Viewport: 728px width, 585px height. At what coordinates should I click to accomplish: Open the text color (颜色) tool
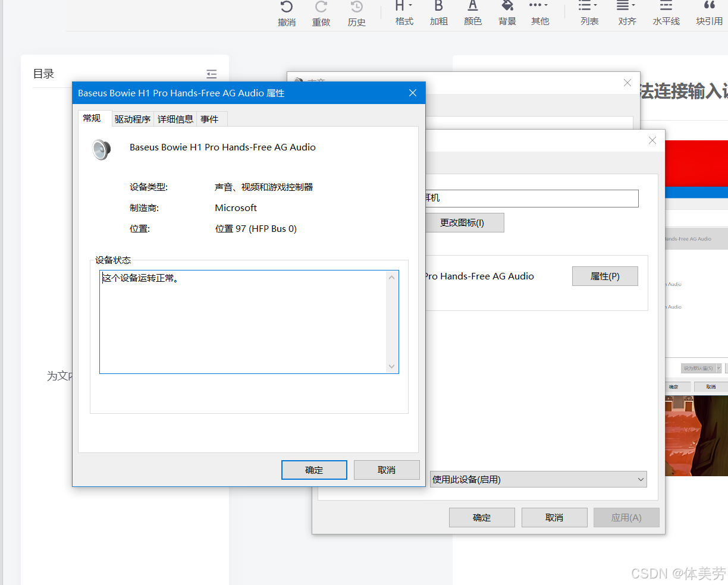(x=473, y=13)
